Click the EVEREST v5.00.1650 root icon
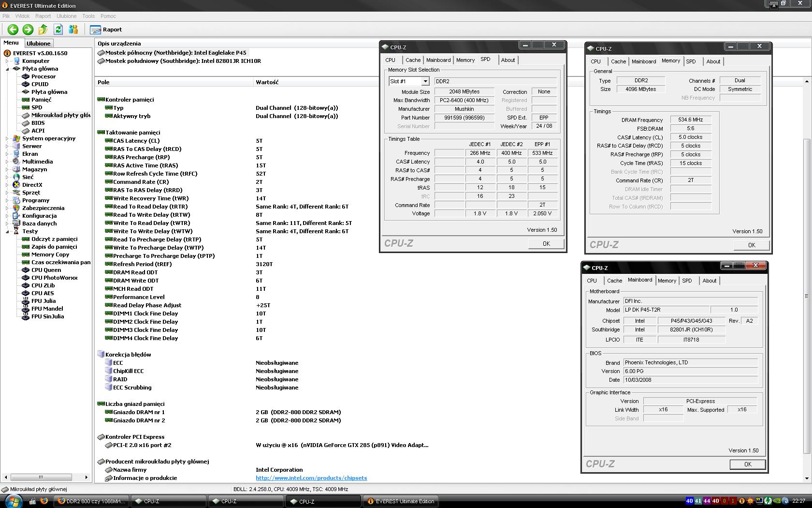 [x=7, y=53]
